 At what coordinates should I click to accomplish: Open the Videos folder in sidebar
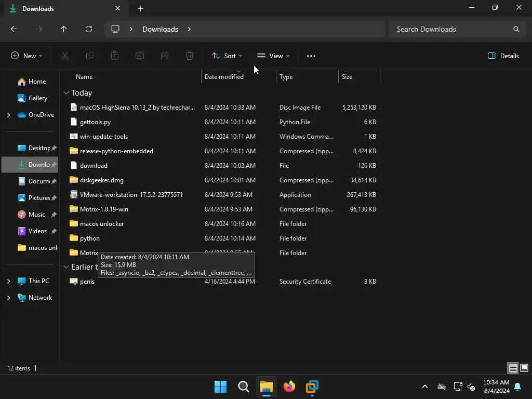(32, 231)
